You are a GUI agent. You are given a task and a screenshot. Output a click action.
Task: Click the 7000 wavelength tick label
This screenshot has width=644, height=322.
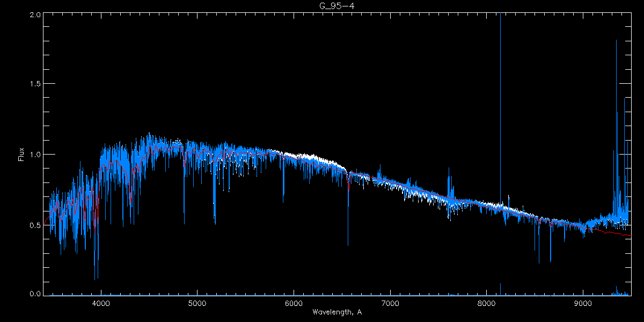click(390, 303)
